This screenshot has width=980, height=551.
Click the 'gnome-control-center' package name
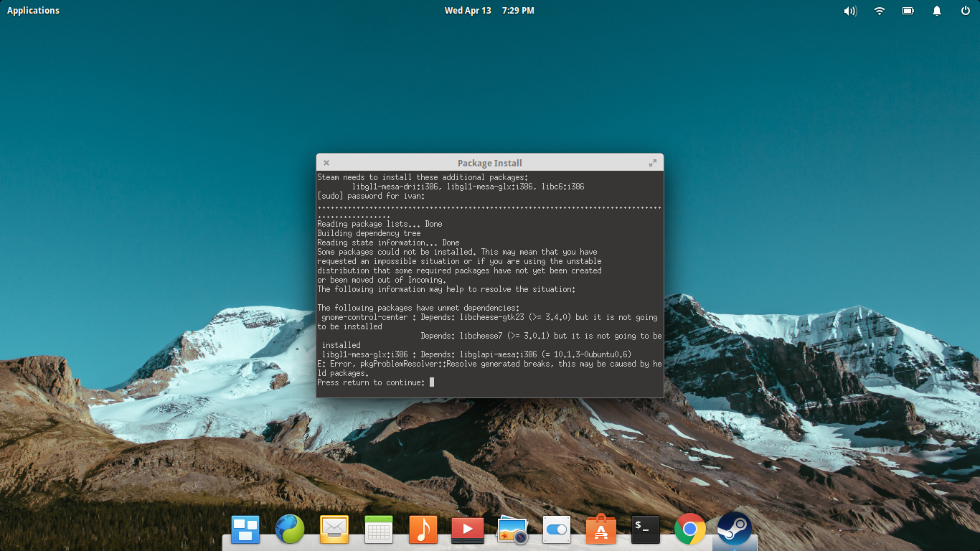point(364,317)
